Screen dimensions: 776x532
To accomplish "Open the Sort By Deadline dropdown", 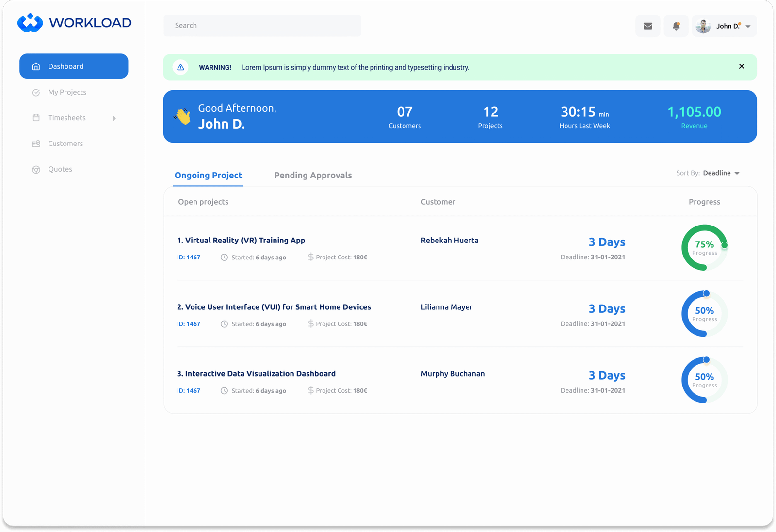I will tap(721, 173).
